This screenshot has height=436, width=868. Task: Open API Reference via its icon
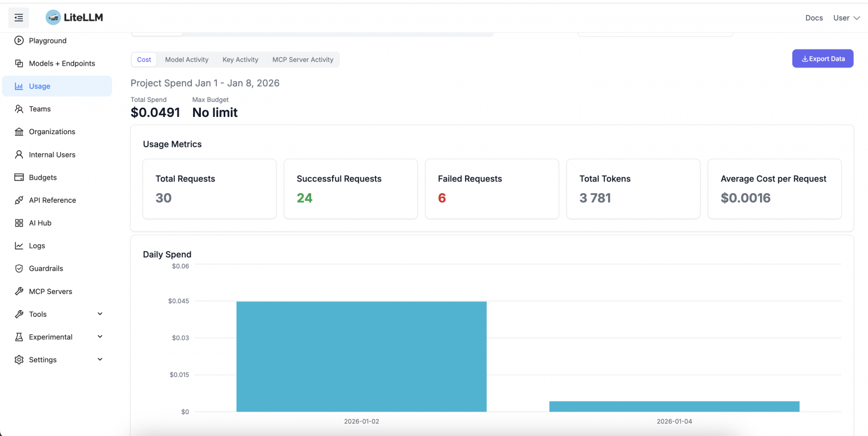coord(19,200)
